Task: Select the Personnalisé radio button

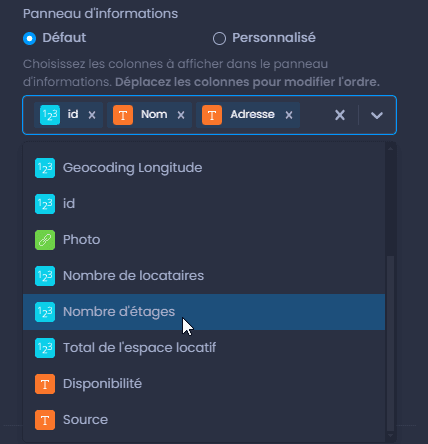Action: pyautogui.click(x=219, y=39)
